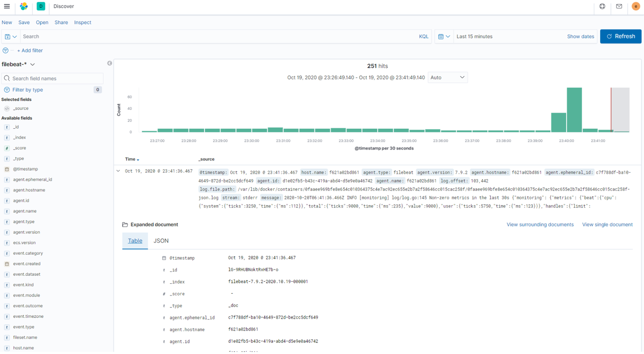
Task: Click the Discover breadcrumb title
Action: click(64, 6)
